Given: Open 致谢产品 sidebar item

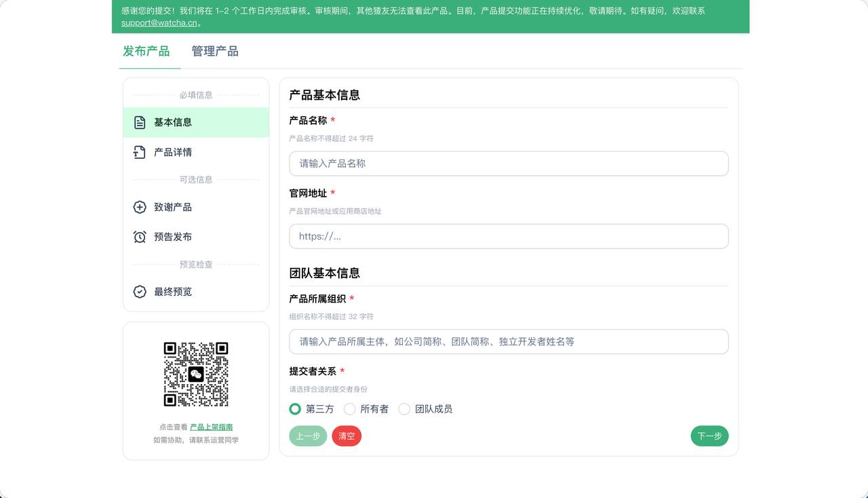Looking at the screenshot, I should pos(196,207).
